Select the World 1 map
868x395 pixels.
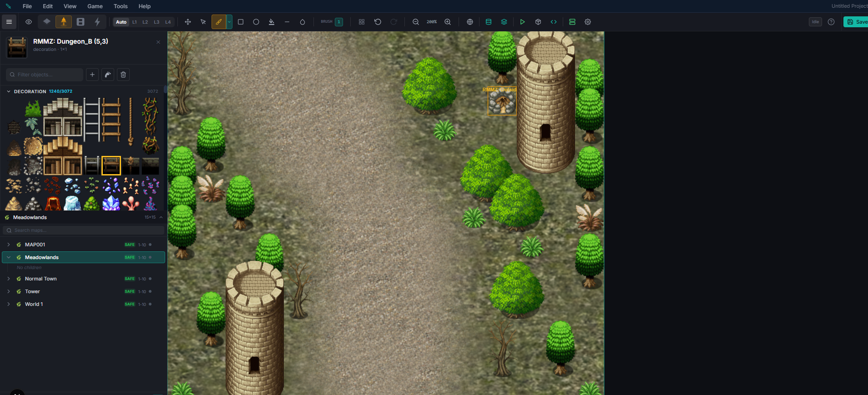[84, 304]
